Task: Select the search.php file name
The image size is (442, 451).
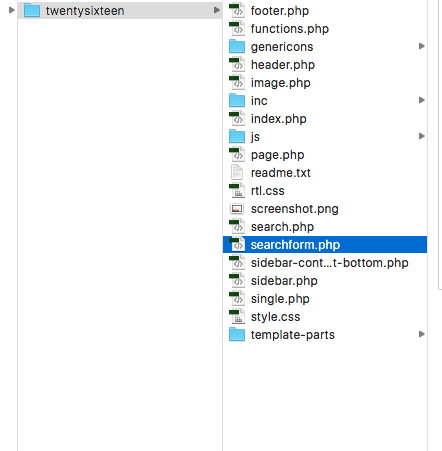Action: (282, 227)
